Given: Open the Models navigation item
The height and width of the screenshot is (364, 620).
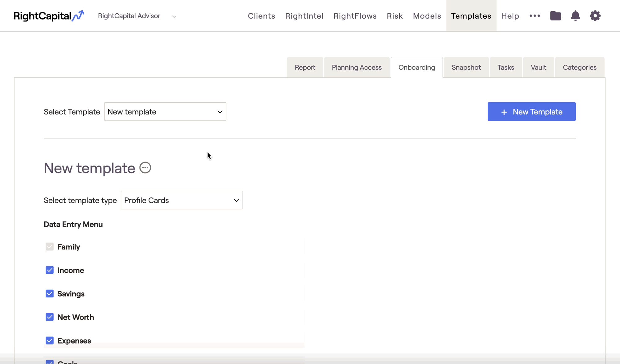Looking at the screenshot, I should 427,16.
